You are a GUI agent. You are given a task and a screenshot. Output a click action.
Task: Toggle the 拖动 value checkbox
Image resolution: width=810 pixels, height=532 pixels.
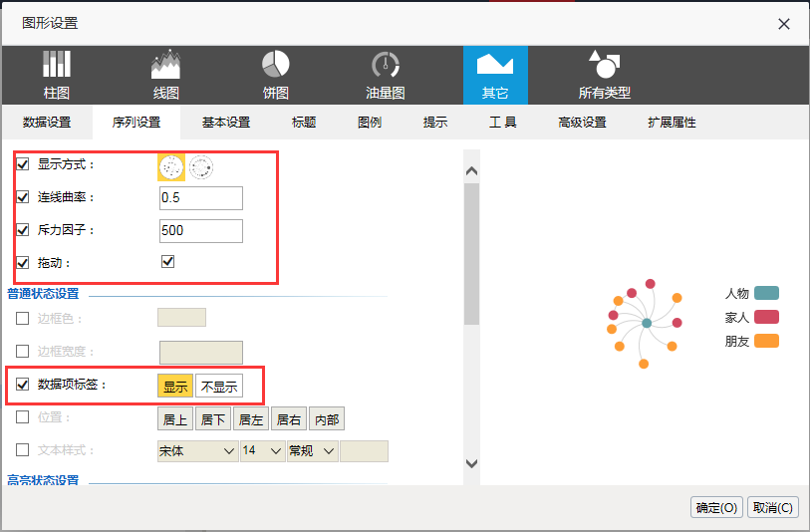[168, 261]
